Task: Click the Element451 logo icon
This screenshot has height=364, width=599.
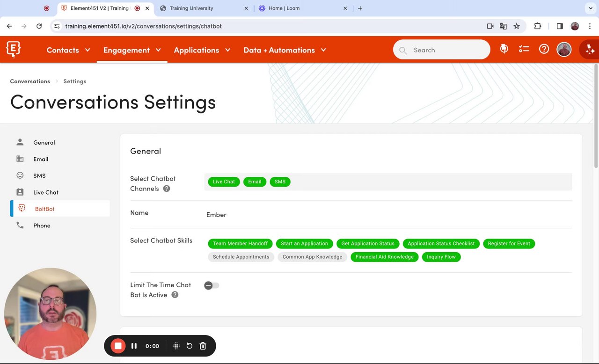Action: (13, 49)
